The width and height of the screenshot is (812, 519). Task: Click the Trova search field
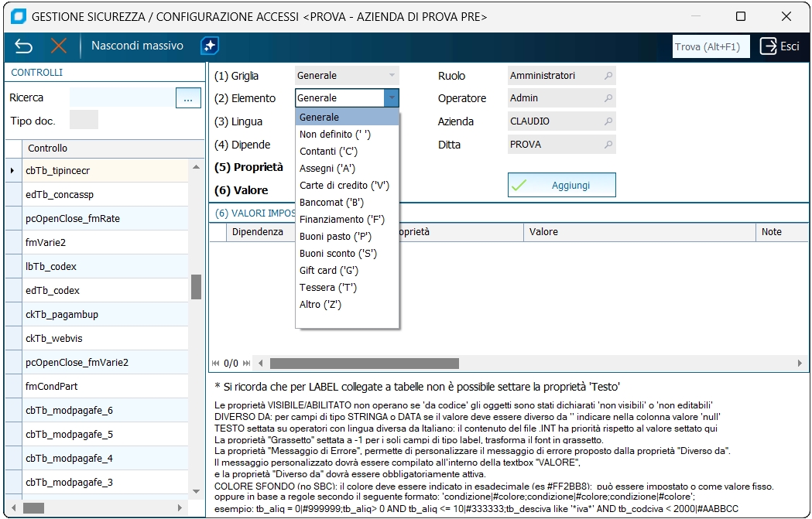pos(711,46)
